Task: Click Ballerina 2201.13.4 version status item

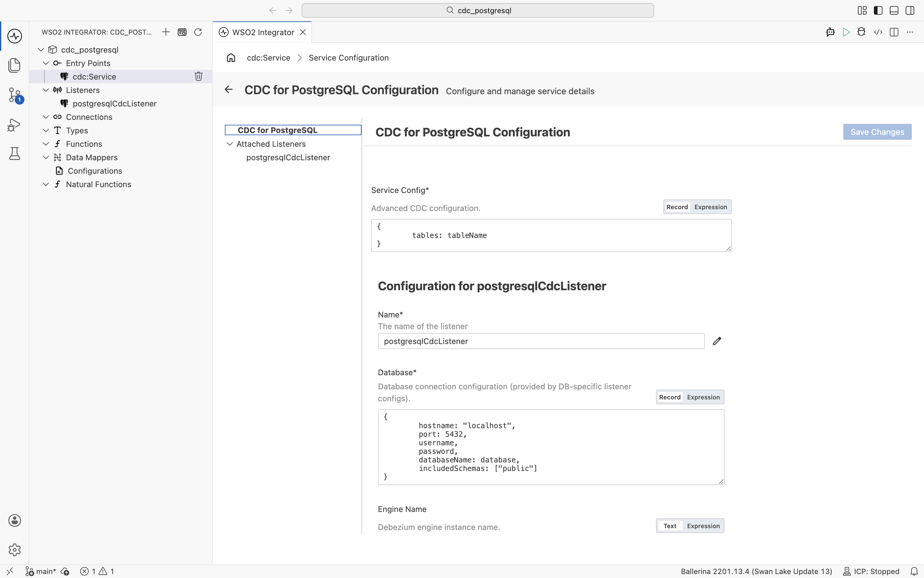Action: pos(756,571)
